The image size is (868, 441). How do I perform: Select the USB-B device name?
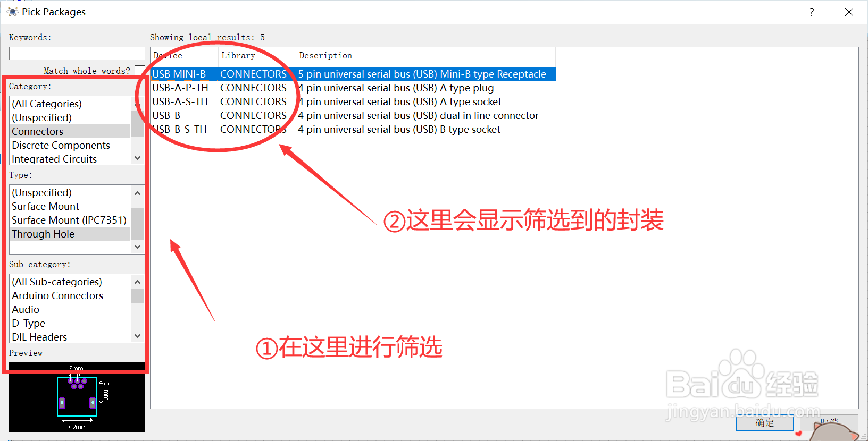[166, 115]
